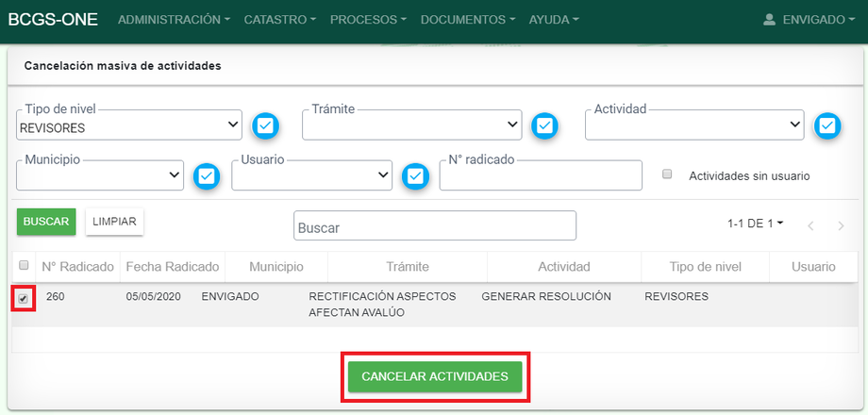The width and height of the screenshot is (868, 415).
Task: Enable the Actividades sin usuario checkbox
Action: click(667, 174)
